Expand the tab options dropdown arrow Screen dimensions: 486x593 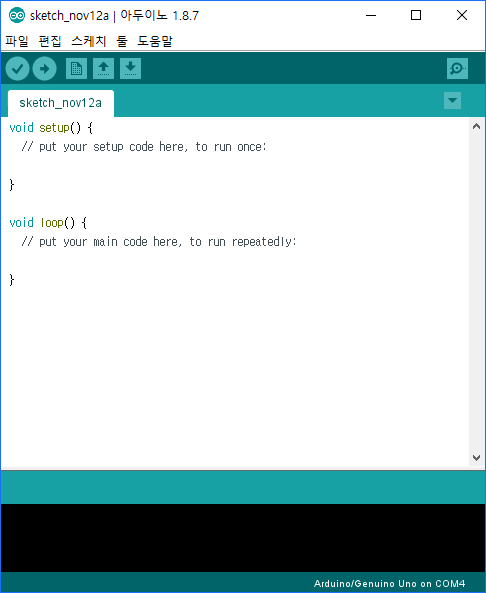pyautogui.click(x=452, y=101)
